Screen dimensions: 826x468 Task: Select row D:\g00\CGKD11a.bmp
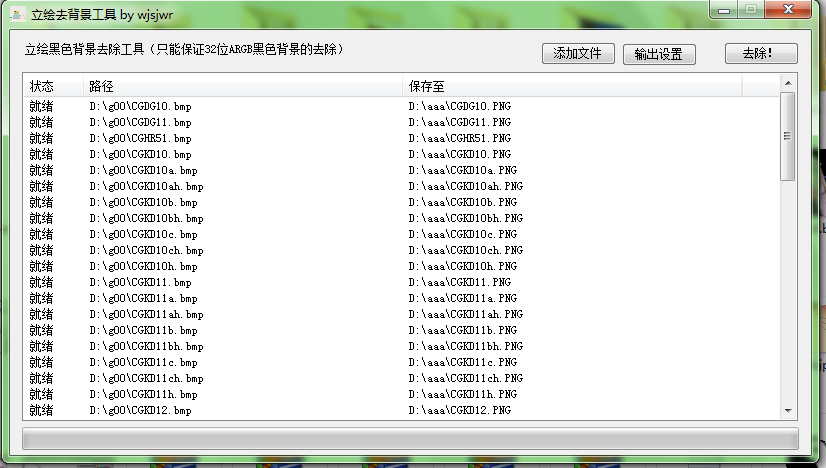(x=401, y=298)
